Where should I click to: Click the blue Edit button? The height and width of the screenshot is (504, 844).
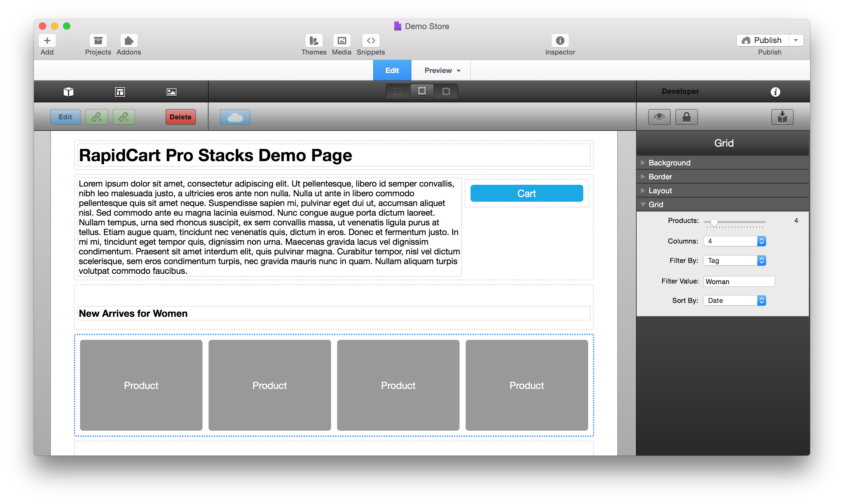click(x=65, y=117)
